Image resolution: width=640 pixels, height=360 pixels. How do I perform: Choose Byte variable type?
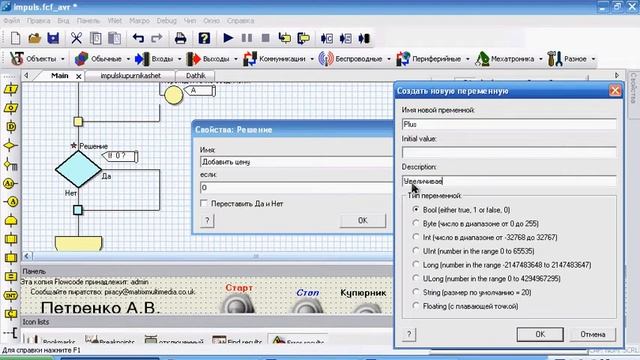point(416,223)
